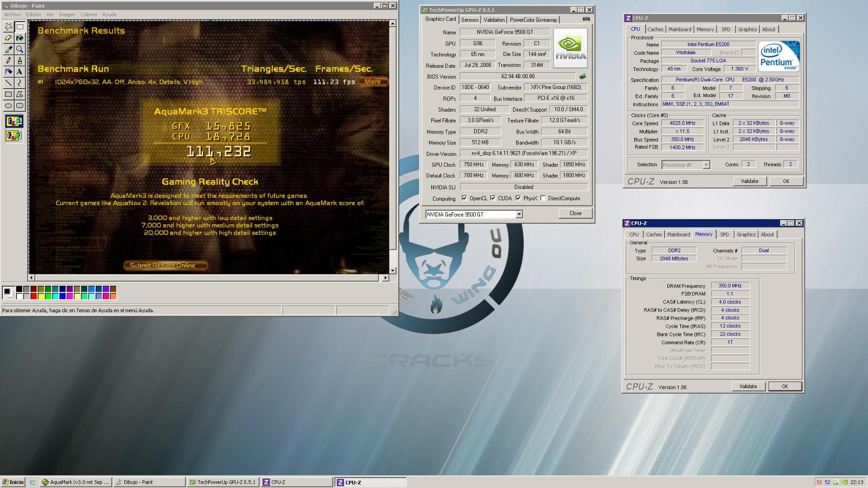Open the Colores menu in Paint
This screenshot has height=488, width=868.
coord(89,15)
